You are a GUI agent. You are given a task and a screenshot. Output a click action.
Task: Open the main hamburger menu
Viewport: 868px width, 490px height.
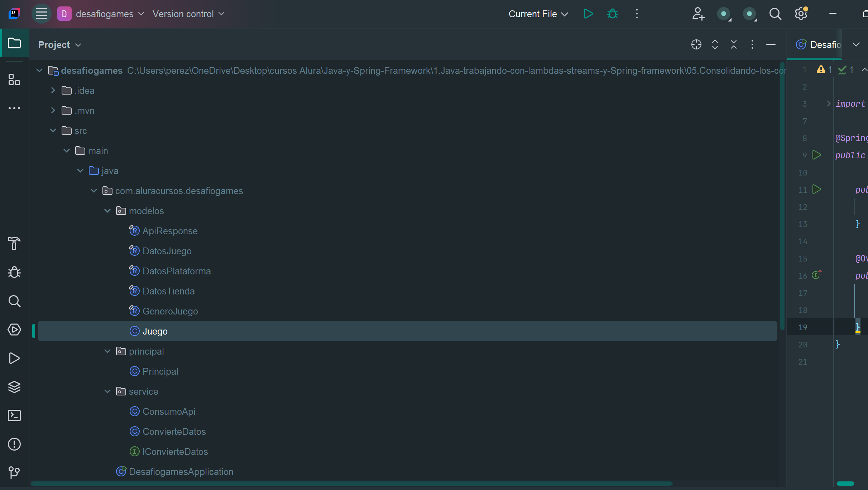coord(42,14)
